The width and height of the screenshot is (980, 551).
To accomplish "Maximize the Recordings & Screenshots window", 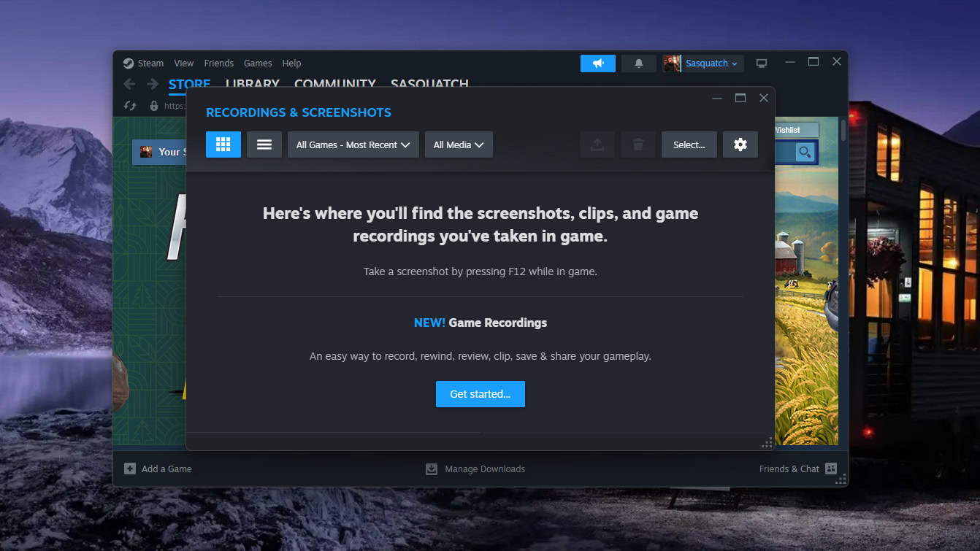I will tap(740, 98).
